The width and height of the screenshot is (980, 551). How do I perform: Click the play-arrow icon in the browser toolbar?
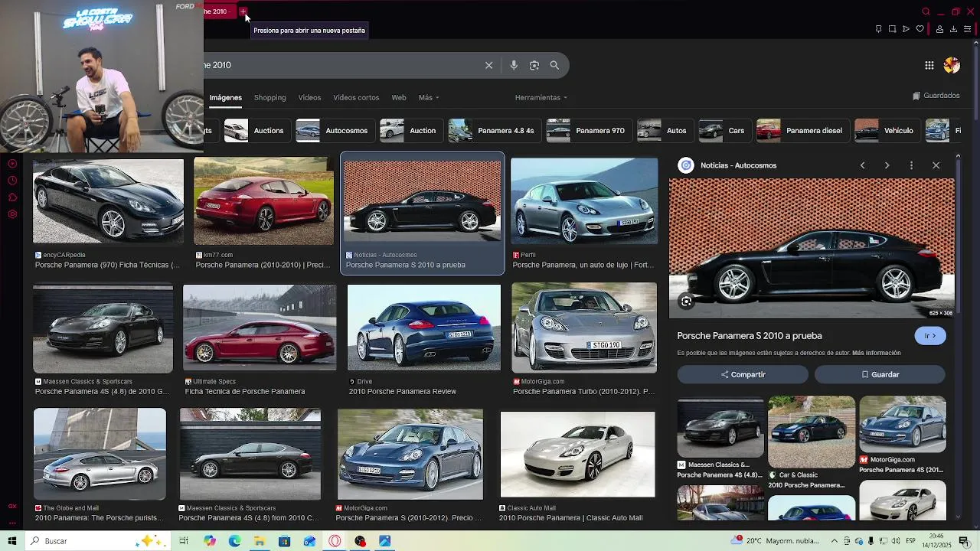(x=906, y=29)
